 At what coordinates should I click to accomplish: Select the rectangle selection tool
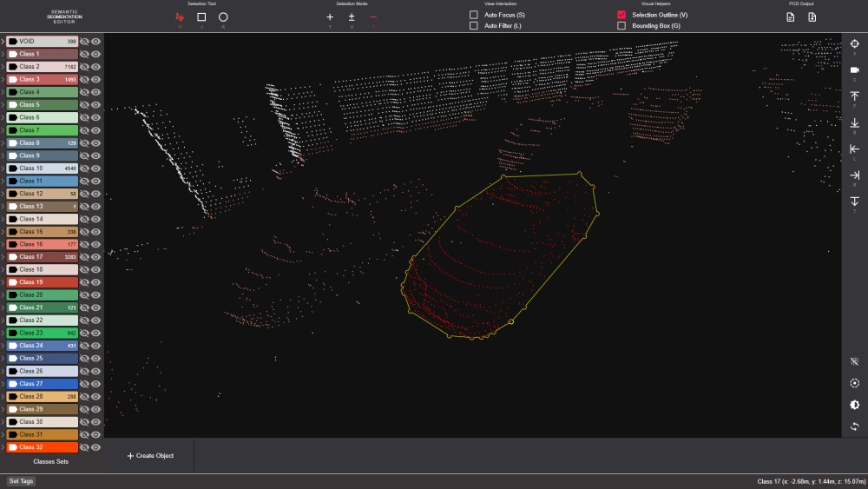pos(201,17)
